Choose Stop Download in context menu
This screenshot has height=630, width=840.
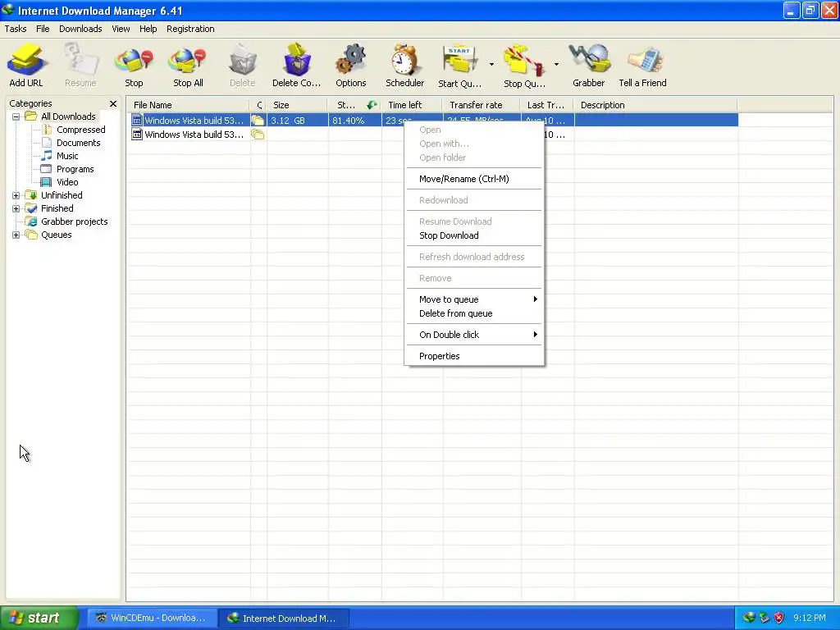click(474, 235)
